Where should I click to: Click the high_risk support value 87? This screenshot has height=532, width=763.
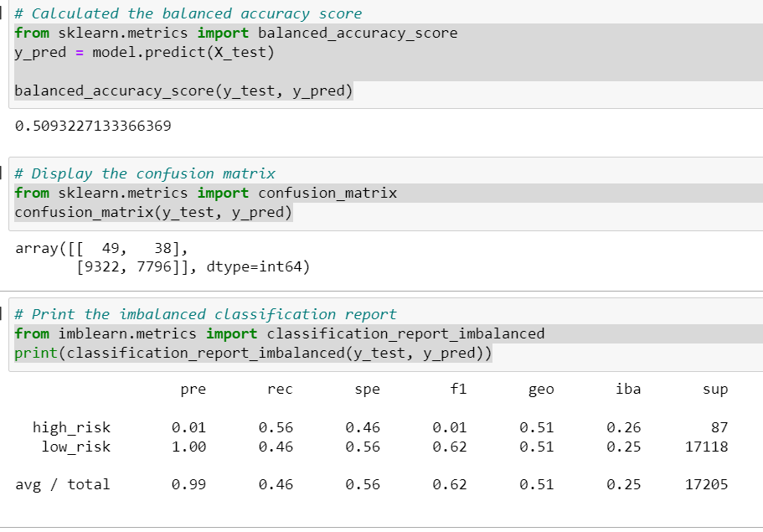point(719,427)
